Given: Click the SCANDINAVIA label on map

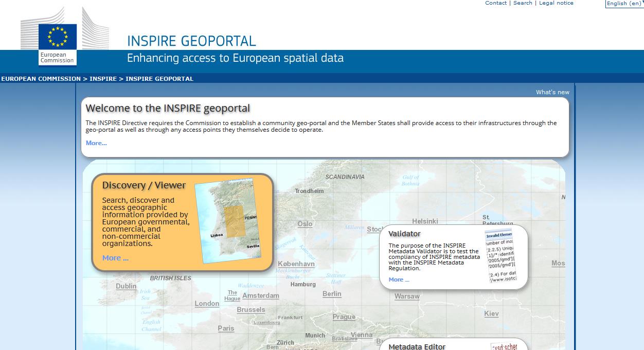Looking at the screenshot, I should click(x=345, y=177).
